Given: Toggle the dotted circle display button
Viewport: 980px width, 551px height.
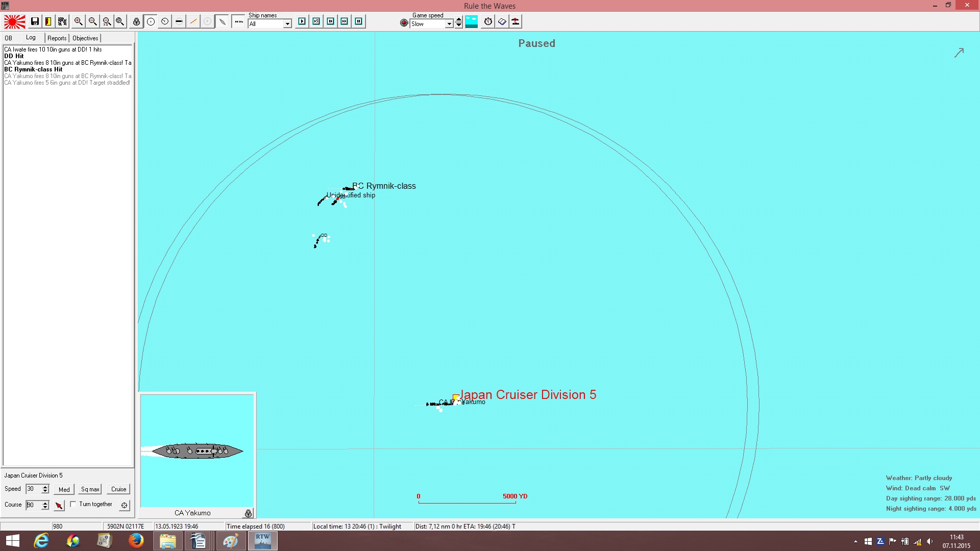Looking at the screenshot, I should (165, 21).
